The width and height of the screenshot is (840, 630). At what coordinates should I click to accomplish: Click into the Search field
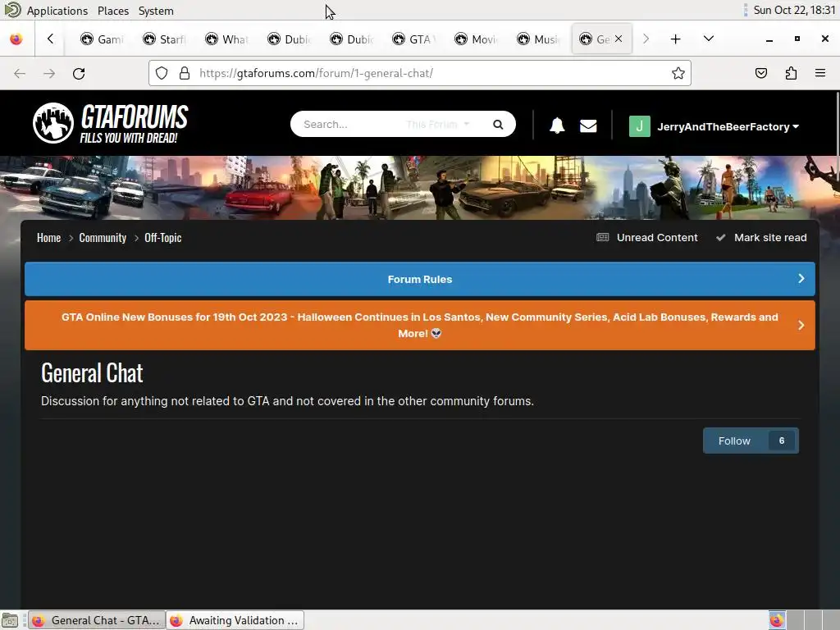click(x=348, y=125)
